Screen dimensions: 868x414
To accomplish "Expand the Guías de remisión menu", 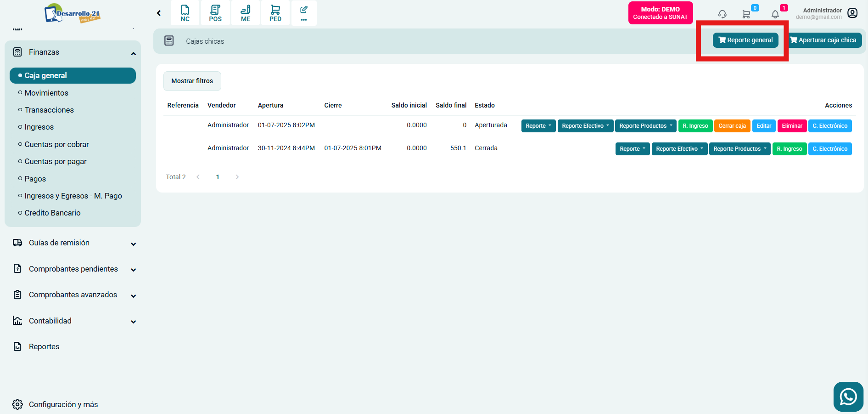I will coord(133,244).
